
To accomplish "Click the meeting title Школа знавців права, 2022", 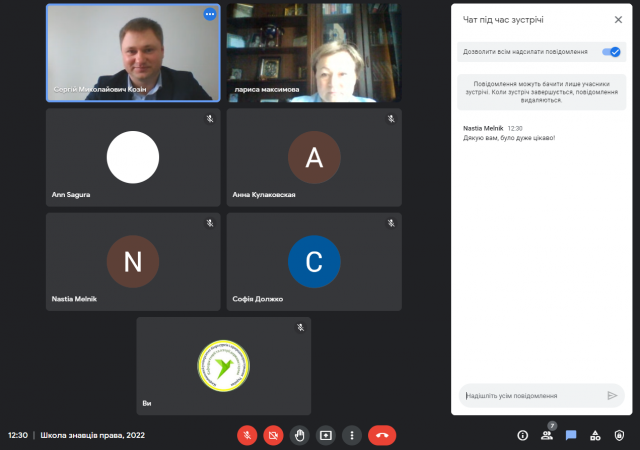I will coord(93,435).
